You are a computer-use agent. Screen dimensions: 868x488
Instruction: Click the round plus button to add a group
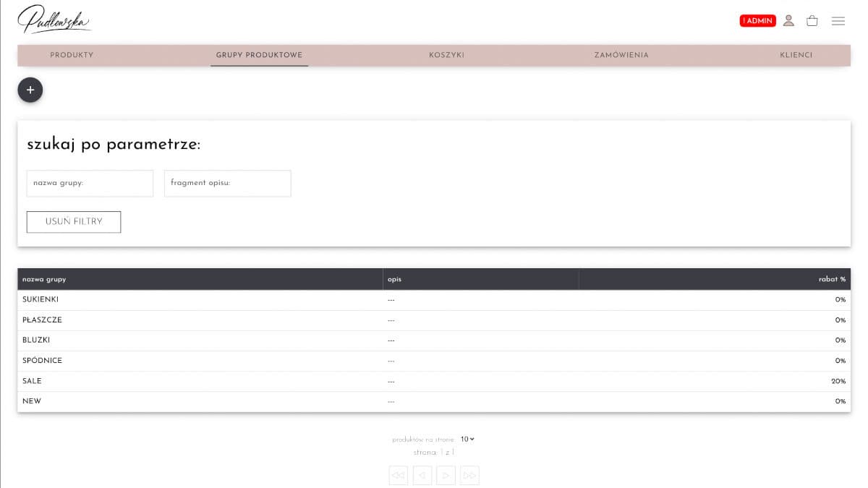[30, 90]
